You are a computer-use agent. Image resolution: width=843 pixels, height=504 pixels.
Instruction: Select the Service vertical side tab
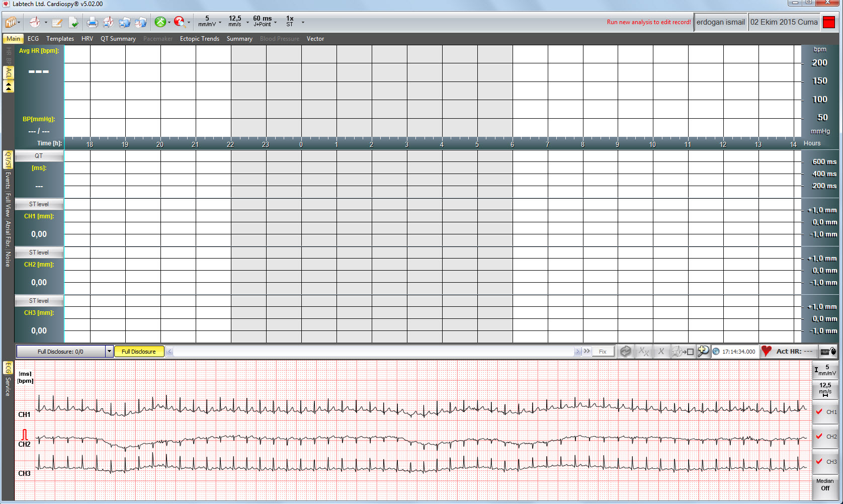coord(8,387)
